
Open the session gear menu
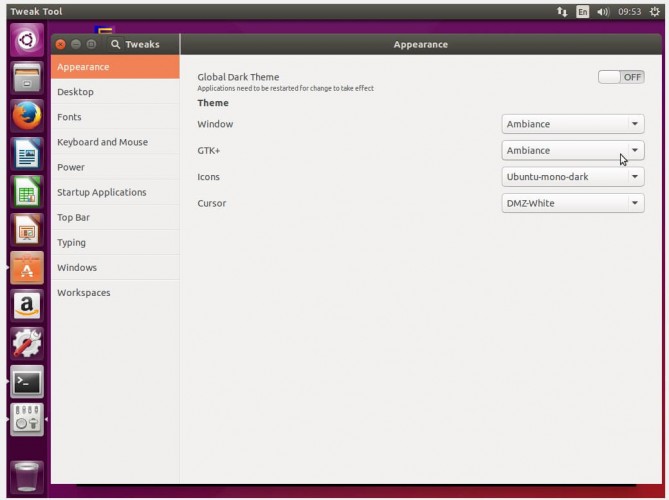[654, 12]
